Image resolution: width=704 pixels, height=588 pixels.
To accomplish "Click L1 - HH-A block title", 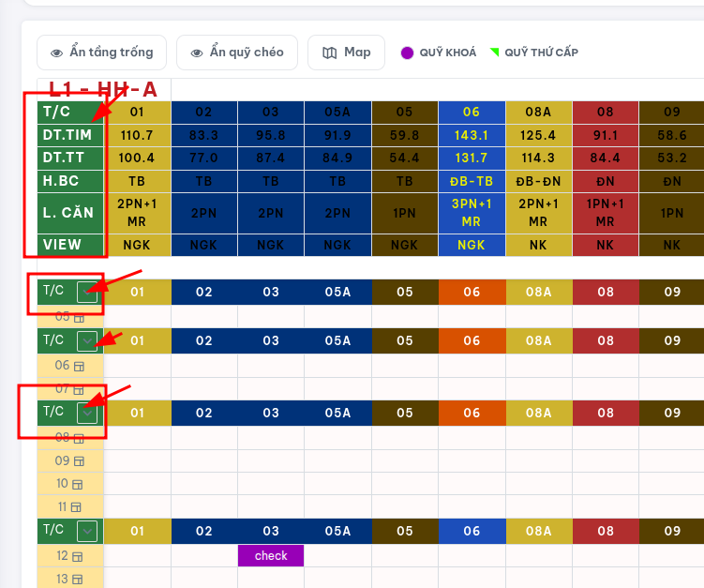I will [x=103, y=89].
